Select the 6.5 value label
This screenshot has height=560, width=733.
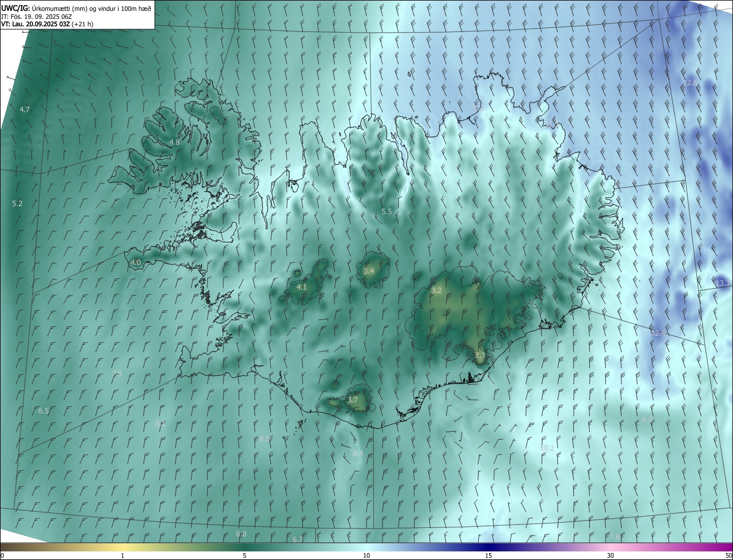click(x=44, y=411)
